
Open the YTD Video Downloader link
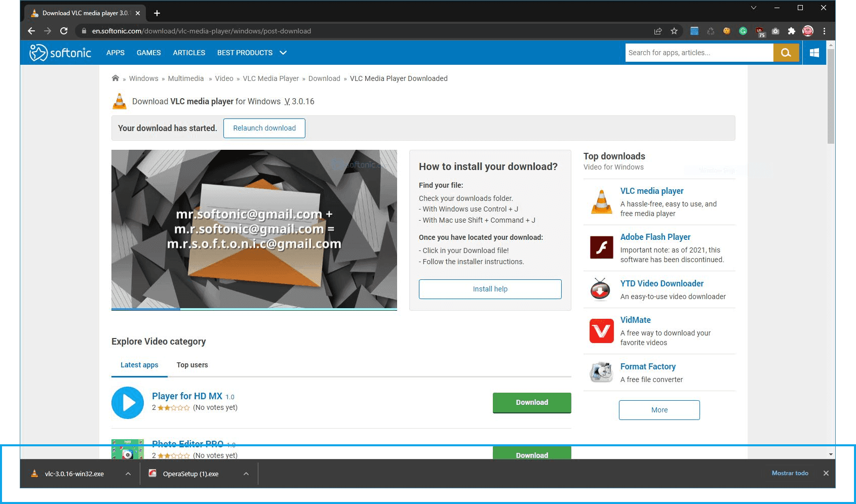pyautogui.click(x=662, y=283)
